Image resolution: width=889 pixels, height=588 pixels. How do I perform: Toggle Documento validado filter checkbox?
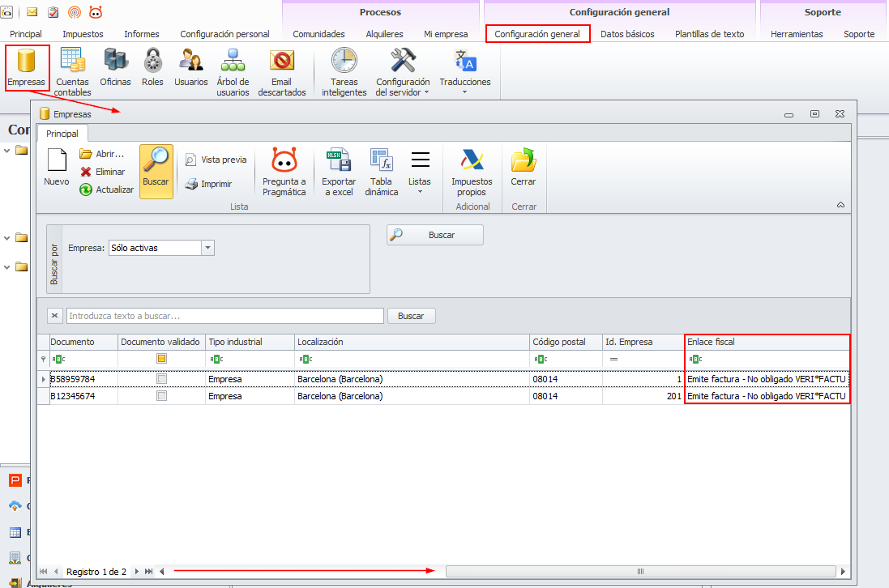pyautogui.click(x=161, y=359)
